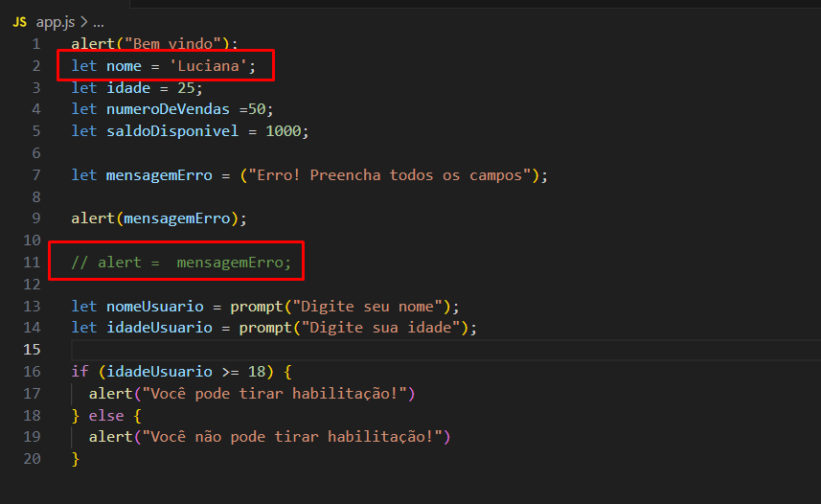Click idadeUsuario declaration on line 14
Screen dimensions: 821x504
point(159,328)
